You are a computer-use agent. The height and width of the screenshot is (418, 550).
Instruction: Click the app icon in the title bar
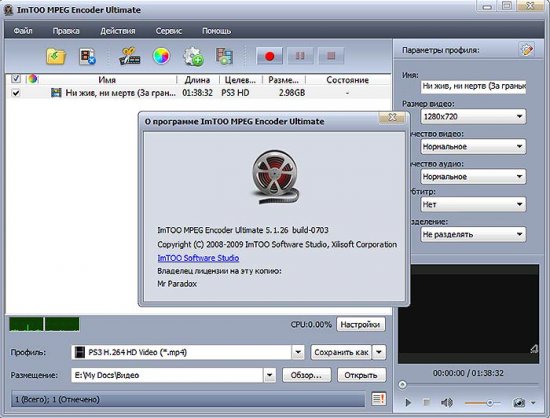point(8,10)
